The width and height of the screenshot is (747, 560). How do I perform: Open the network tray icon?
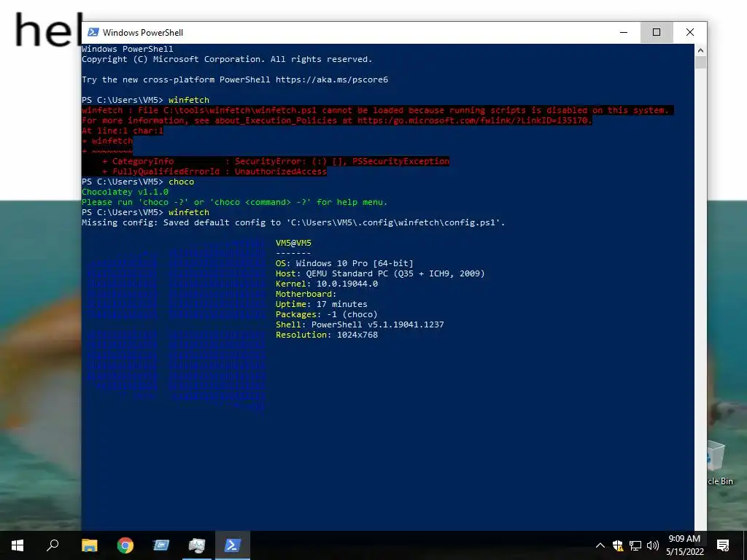[635, 545]
